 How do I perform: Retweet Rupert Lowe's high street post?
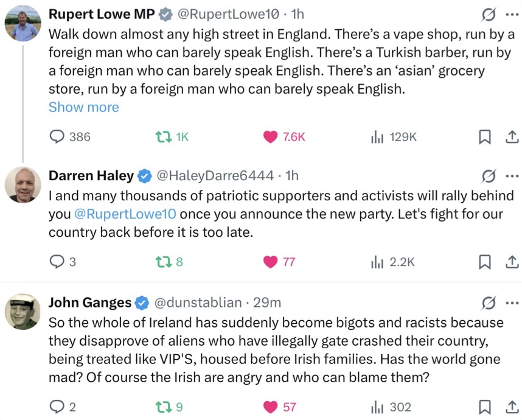pyautogui.click(x=172, y=137)
